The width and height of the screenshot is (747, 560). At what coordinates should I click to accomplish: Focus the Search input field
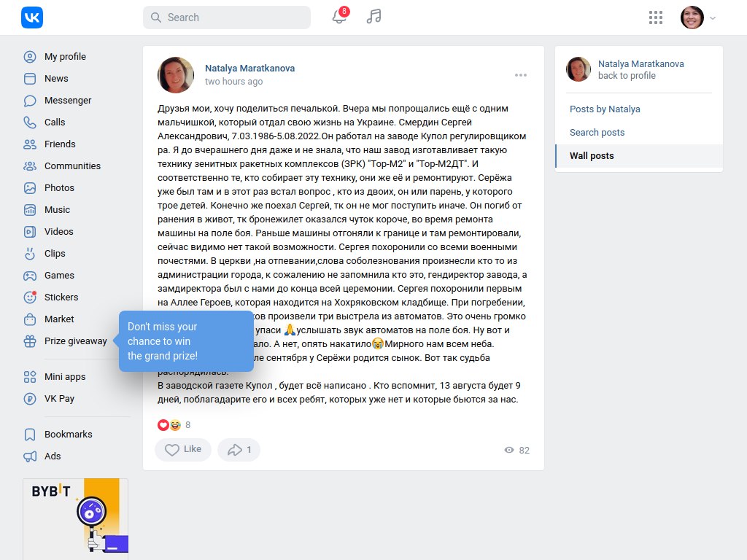tap(227, 17)
